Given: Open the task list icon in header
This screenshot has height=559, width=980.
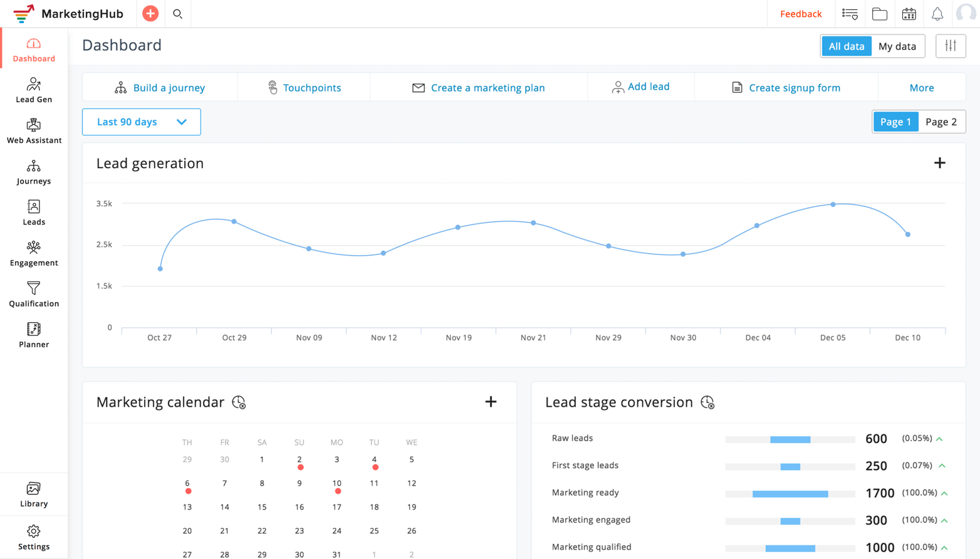Looking at the screenshot, I should pos(850,14).
